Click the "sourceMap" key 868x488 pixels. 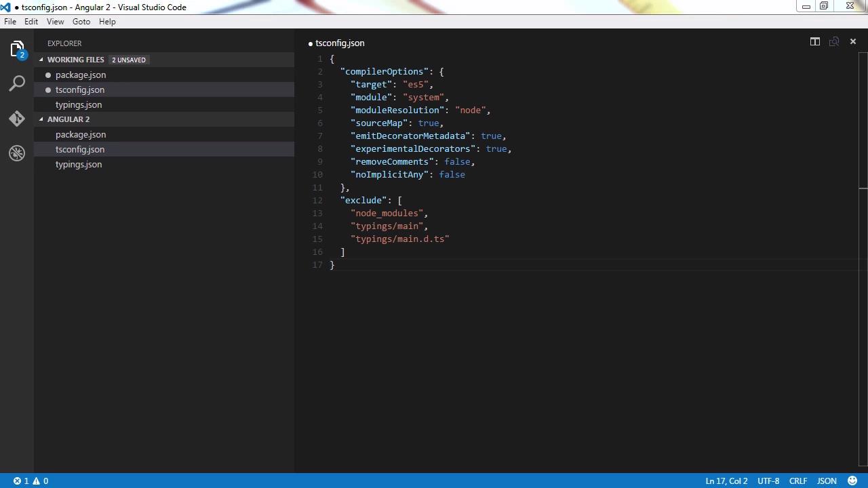(379, 123)
